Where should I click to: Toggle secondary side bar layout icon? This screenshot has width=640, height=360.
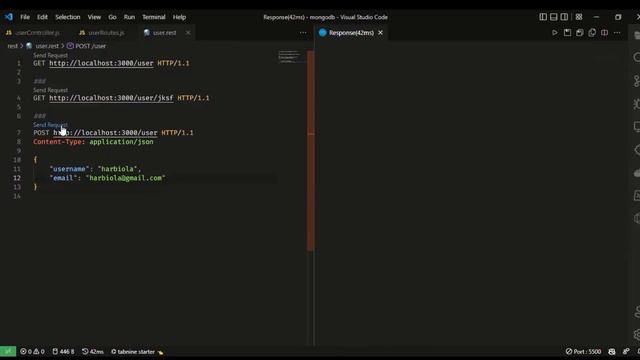[x=564, y=17]
